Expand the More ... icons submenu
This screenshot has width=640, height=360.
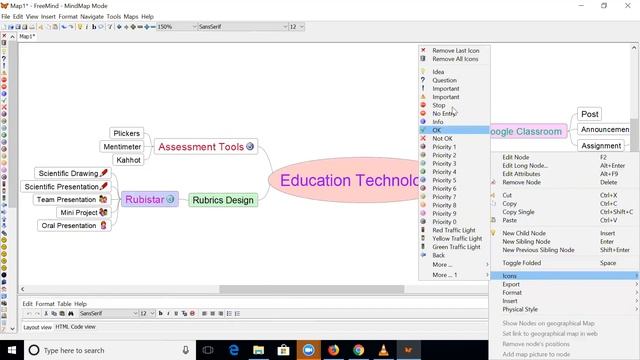click(x=454, y=265)
